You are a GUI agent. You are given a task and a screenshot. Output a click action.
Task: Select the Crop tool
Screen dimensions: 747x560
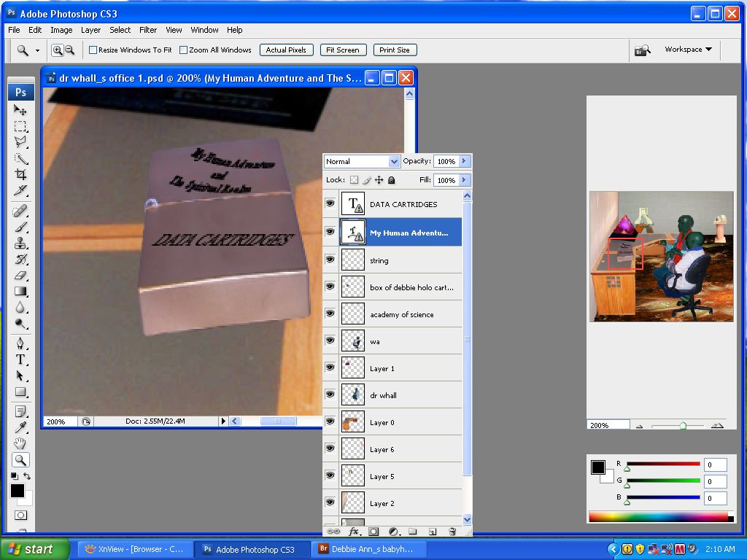[21, 174]
